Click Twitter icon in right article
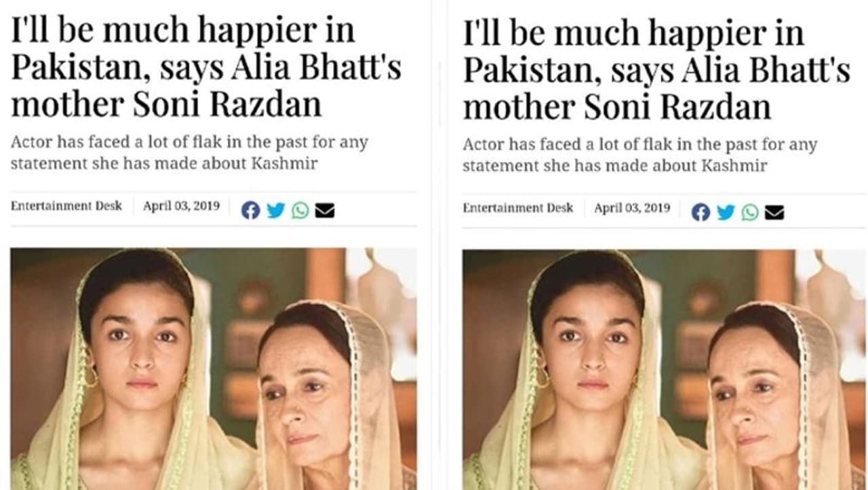868x490 pixels. [726, 212]
